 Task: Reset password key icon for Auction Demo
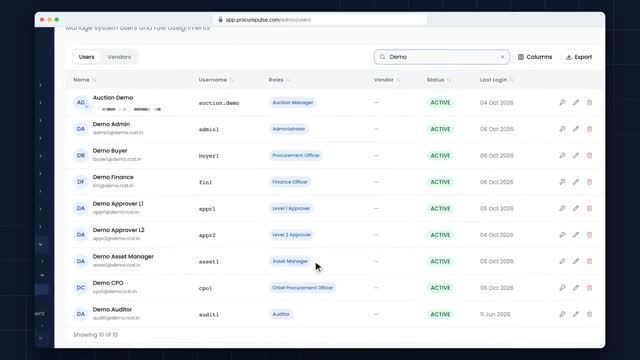point(562,102)
